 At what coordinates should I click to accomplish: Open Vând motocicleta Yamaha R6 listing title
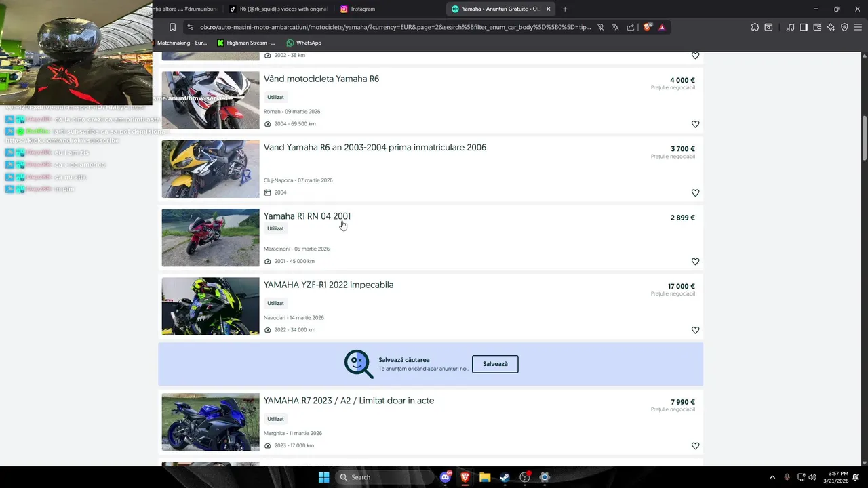[x=321, y=79]
